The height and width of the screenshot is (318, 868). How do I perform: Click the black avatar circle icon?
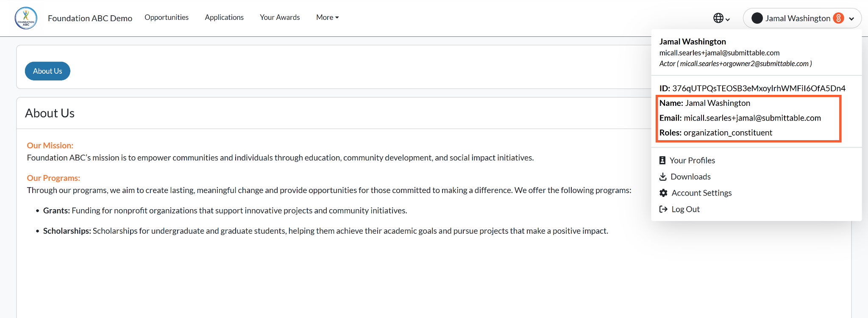pyautogui.click(x=757, y=18)
